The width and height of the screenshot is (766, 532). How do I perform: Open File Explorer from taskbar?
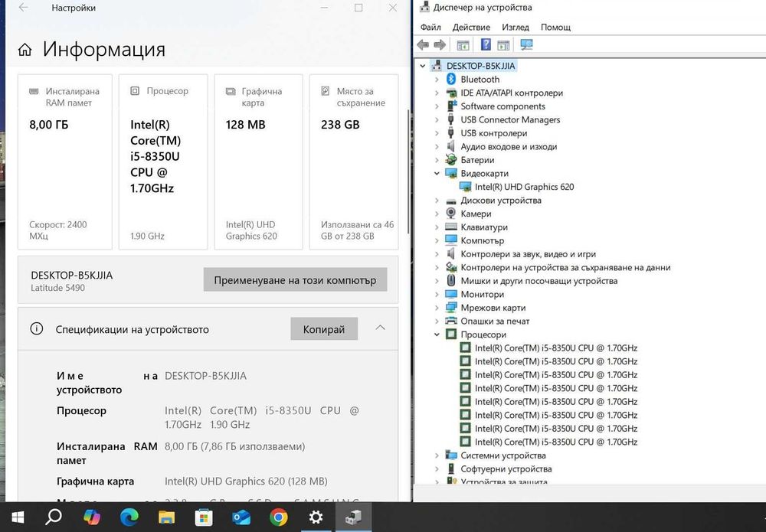coord(166,517)
